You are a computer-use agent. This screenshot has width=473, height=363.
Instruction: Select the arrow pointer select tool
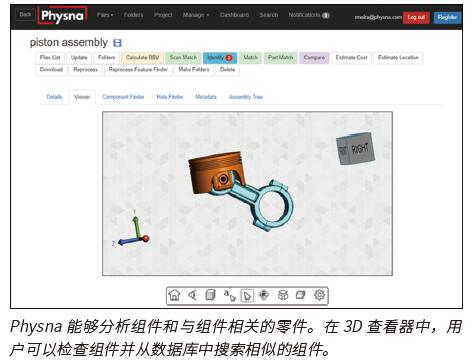coord(247,296)
